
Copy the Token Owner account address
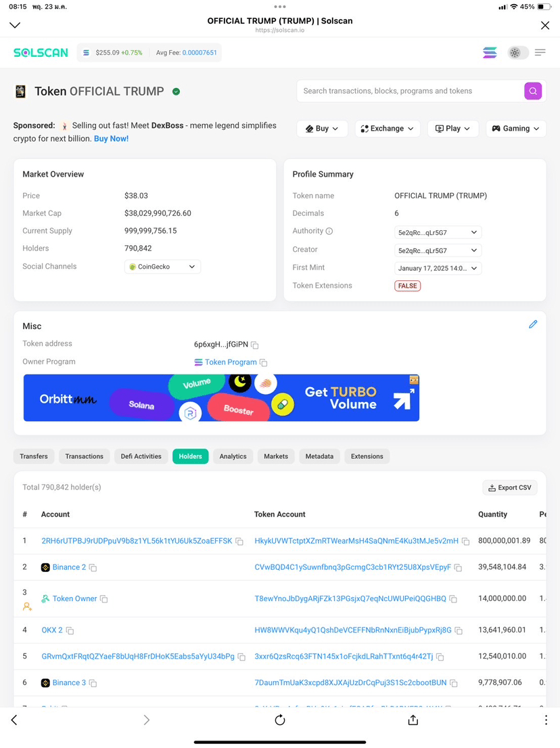tap(104, 599)
